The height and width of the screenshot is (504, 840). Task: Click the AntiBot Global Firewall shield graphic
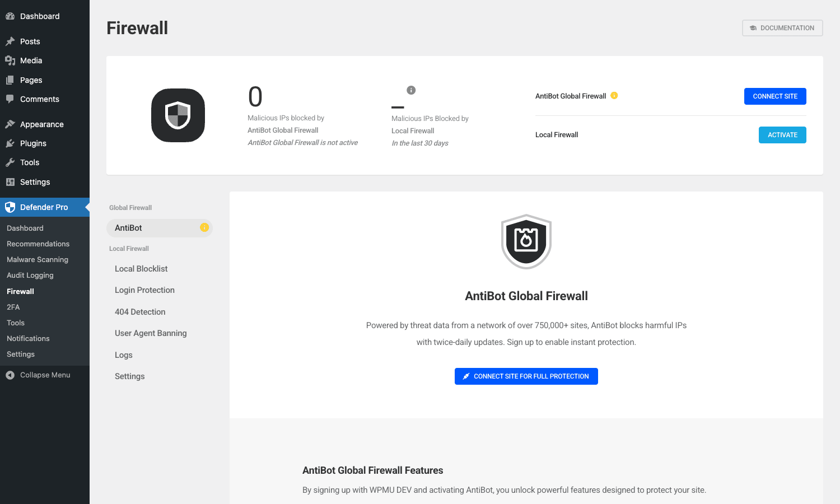coord(526,242)
